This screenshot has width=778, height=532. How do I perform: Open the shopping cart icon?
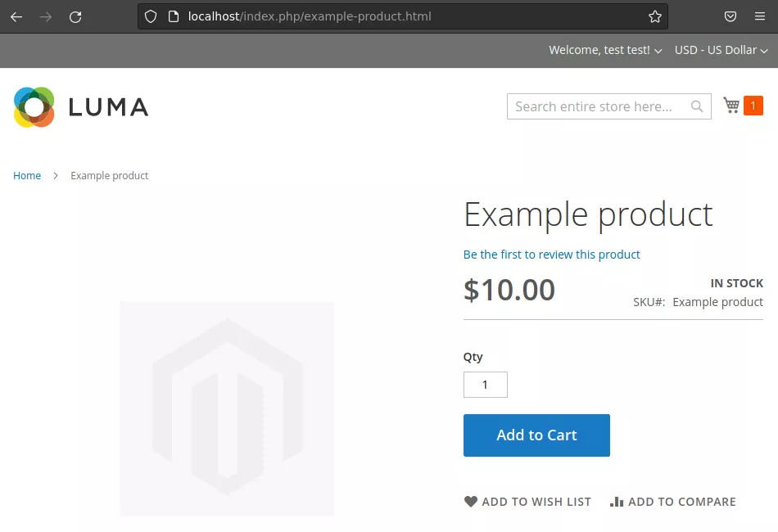pyautogui.click(x=731, y=106)
